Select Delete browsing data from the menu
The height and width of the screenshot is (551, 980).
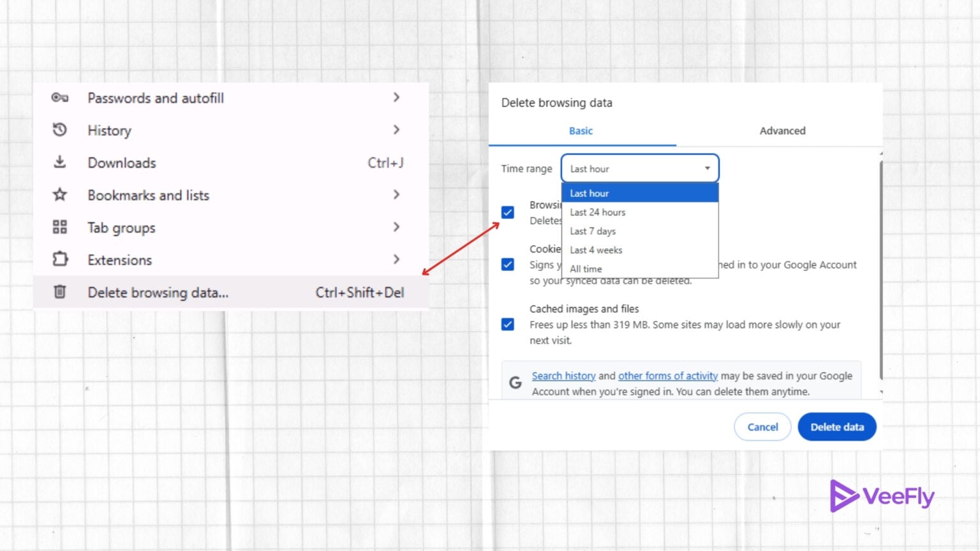pos(158,292)
